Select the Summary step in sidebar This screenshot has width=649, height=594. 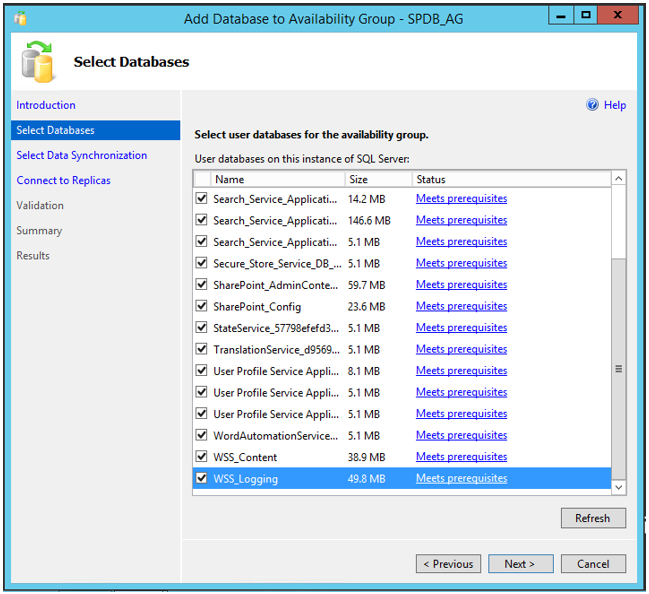click(x=39, y=231)
